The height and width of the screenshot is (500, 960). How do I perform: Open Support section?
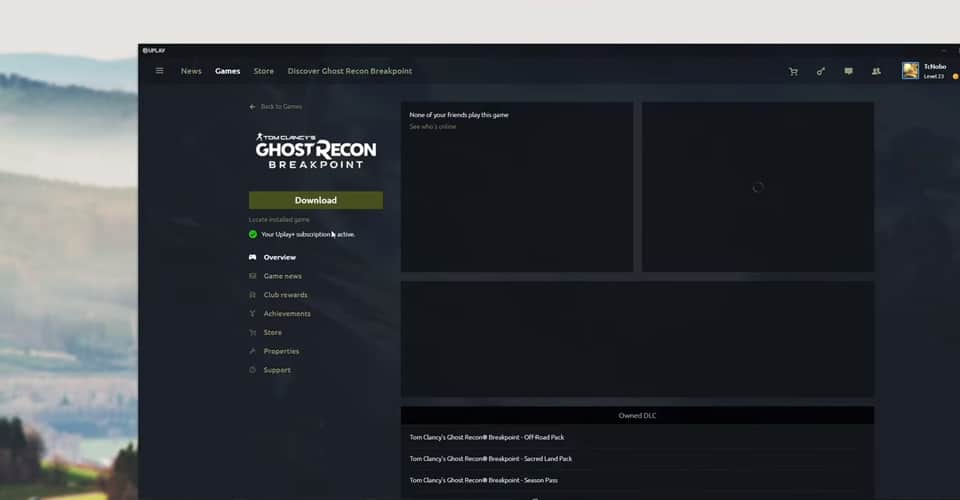[x=277, y=370]
